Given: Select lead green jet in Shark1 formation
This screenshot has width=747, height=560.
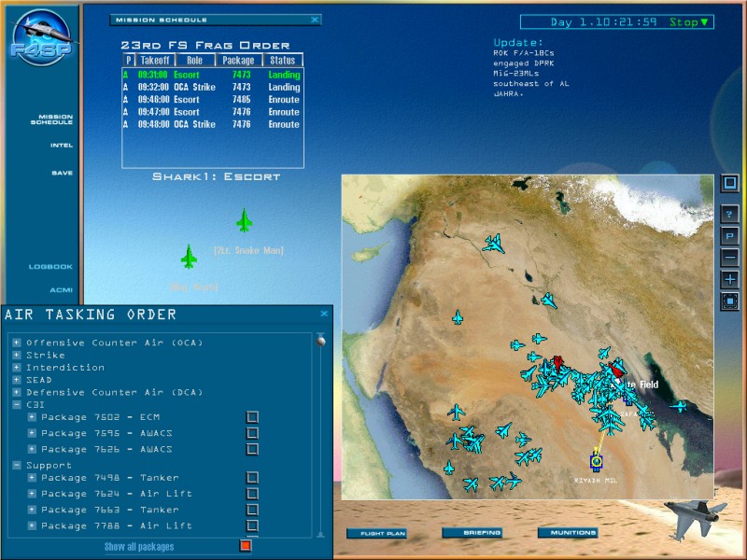Looking at the screenshot, I should coord(244,220).
